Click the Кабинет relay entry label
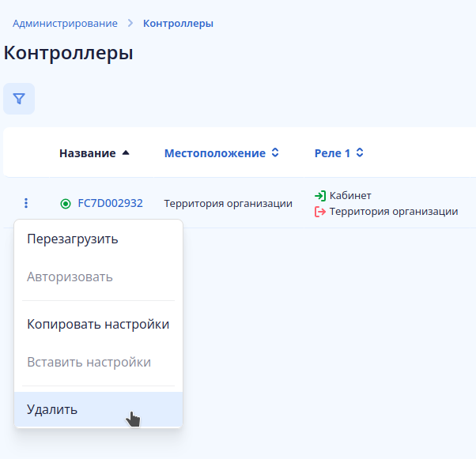The image size is (476, 459). (350, 196)
